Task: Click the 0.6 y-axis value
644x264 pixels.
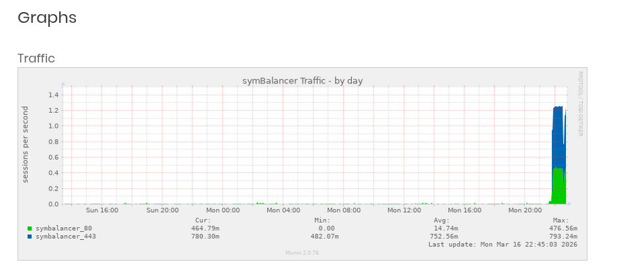Action: point(54,157)
